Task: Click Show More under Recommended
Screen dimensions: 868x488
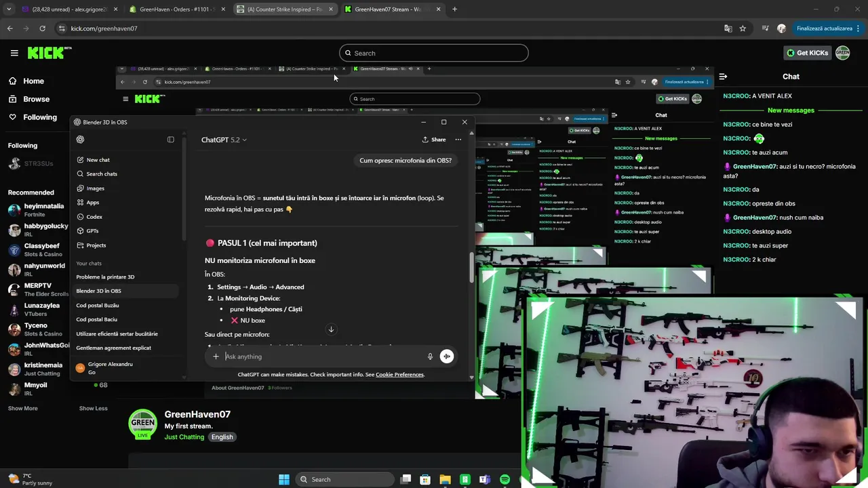Action: click(x=22, y=408)
